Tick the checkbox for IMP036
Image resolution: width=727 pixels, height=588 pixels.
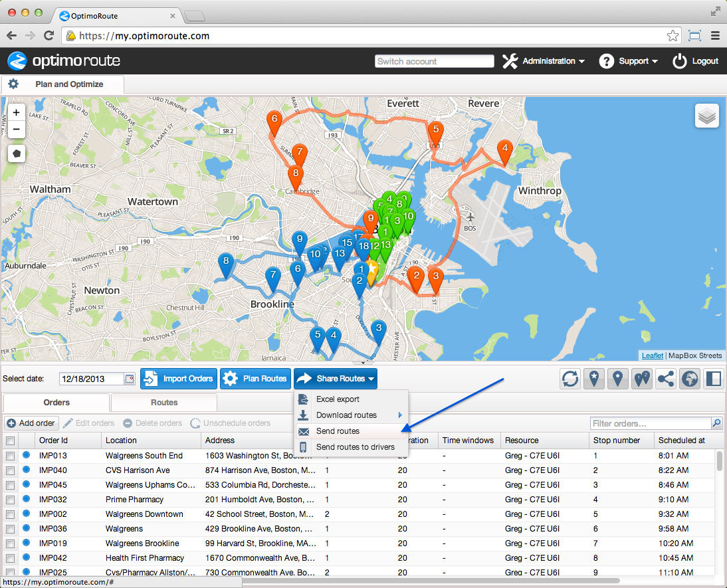[x=10, y=529]
